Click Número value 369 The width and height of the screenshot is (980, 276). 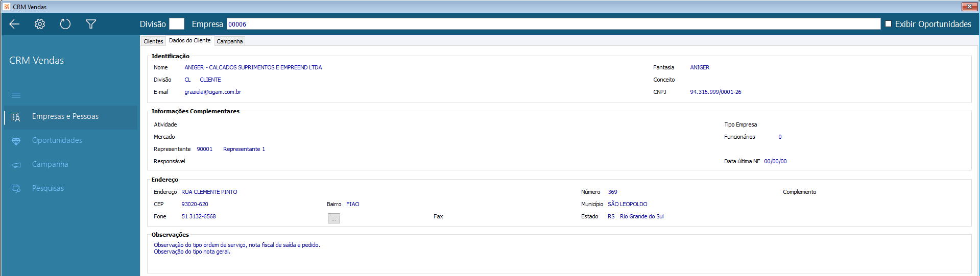[612, 192]
